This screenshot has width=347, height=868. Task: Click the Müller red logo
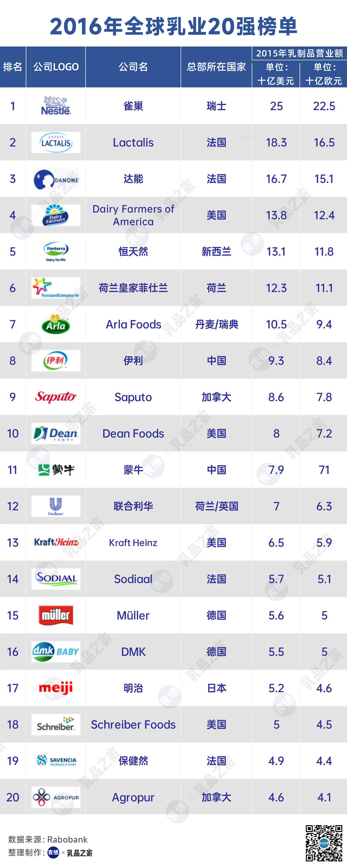point(56,615)
